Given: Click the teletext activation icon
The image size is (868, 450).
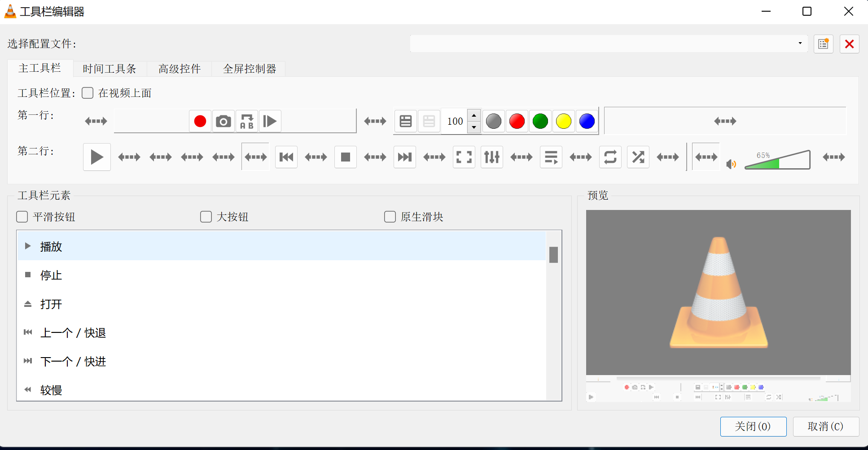Looking at the screenshot, I should click(x=406, y=121).
